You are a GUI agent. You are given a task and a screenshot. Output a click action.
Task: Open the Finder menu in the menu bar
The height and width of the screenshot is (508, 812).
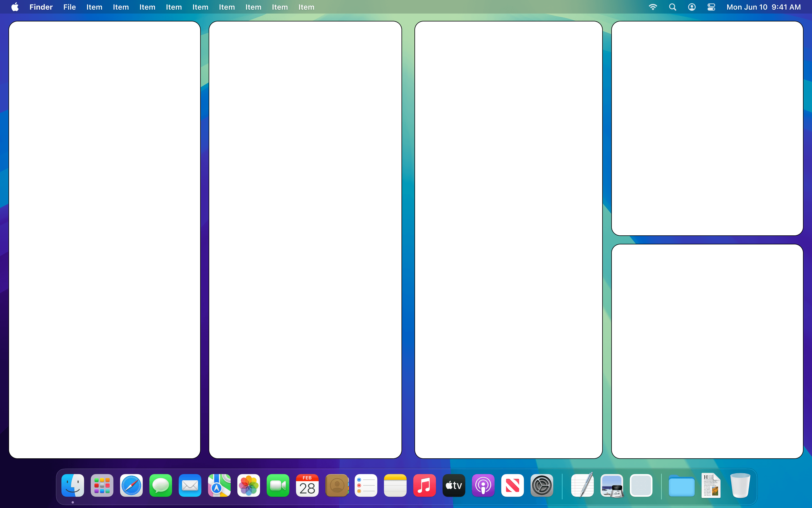pos(41,7)
